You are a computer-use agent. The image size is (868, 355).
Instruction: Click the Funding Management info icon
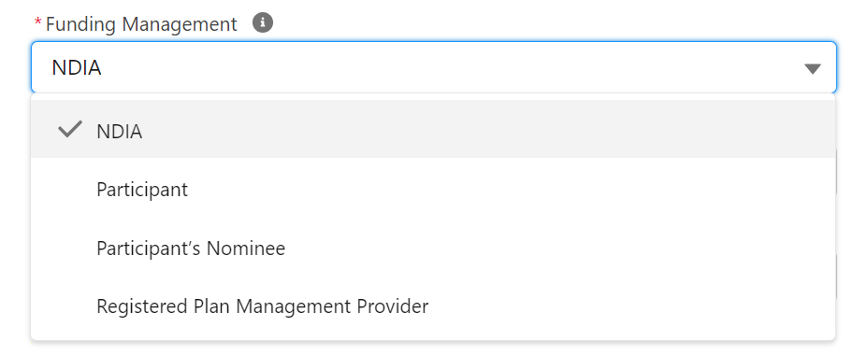pos(263,22)
